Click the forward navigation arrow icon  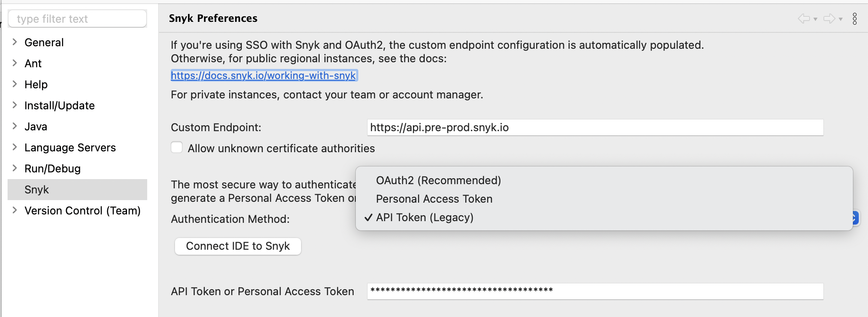pos(829,18)
